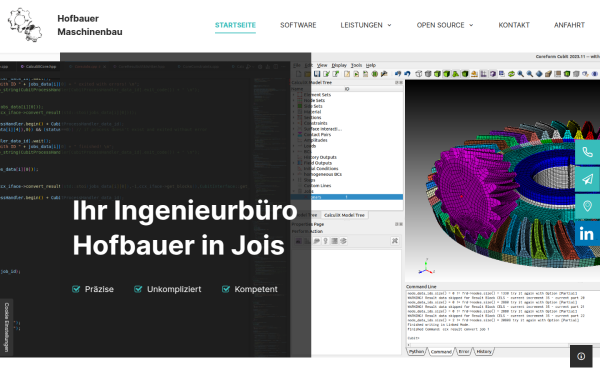The width and height of the screenshot is (600, 375).
Task: Open Help menu in the Cubit screenshot
Action: 371,65
